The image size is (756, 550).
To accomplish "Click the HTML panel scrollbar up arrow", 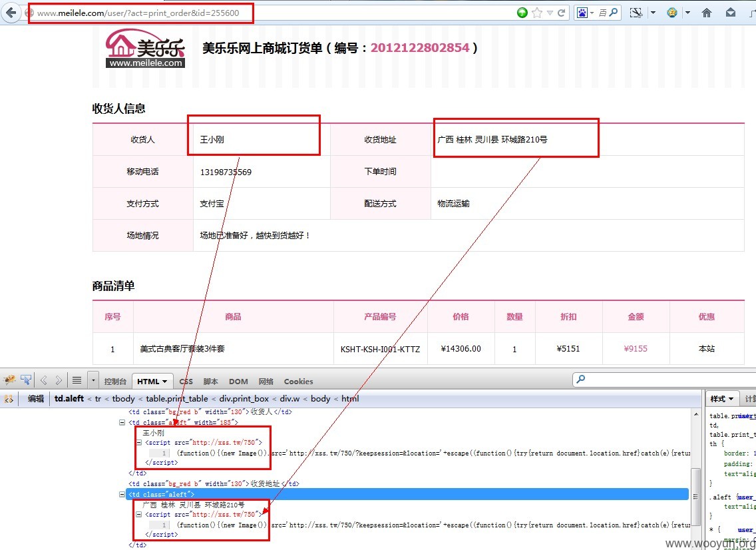I will tap(695, 414).
